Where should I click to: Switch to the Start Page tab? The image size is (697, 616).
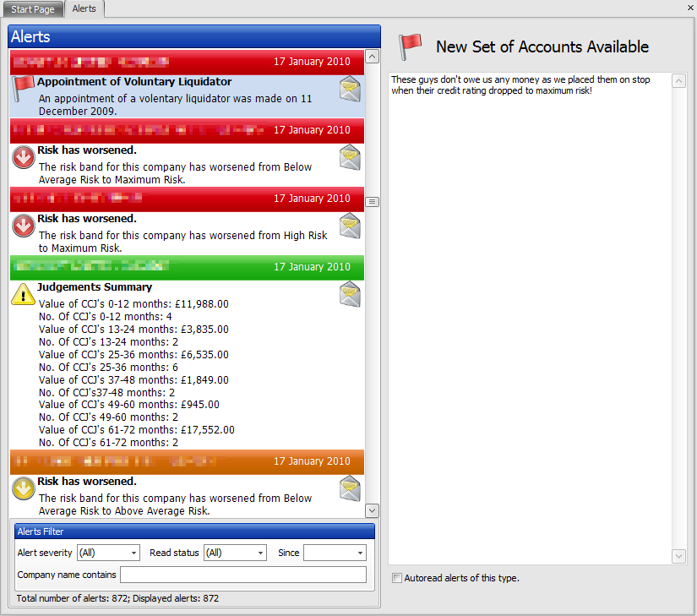point(33,8)
